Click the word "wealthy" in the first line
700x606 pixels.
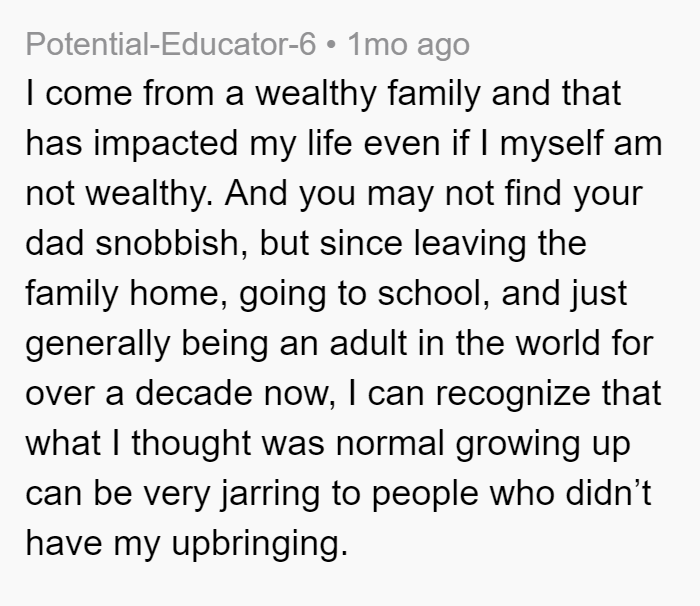pyautogui.click(x=315, y=95)
